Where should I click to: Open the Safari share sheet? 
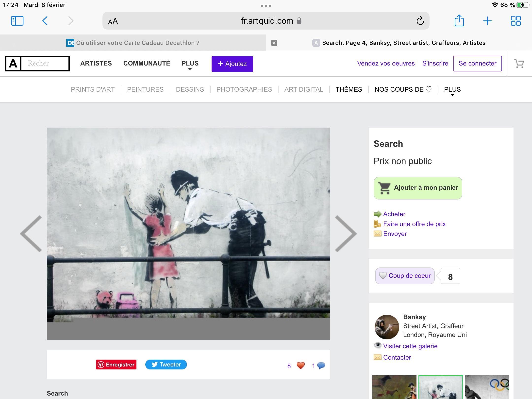point(459,20)
